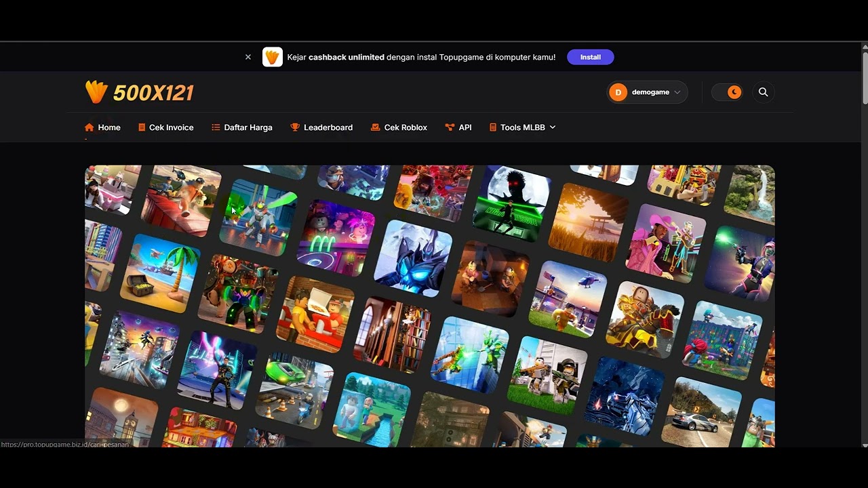Open the Leaderboard page

321,127
